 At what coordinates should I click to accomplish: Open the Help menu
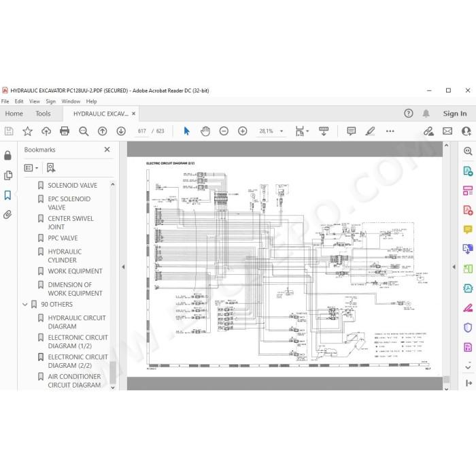(91, 101)
